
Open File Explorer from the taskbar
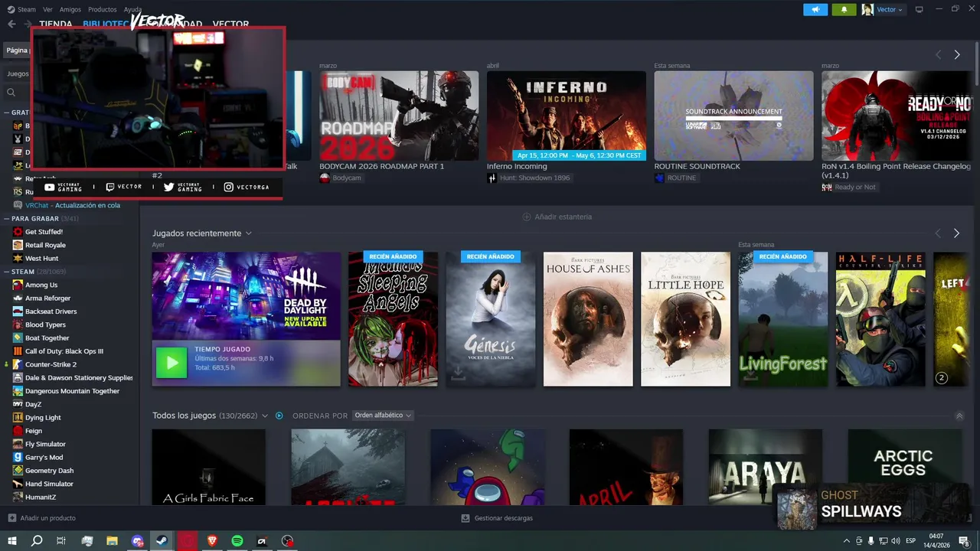pos(112,541)
